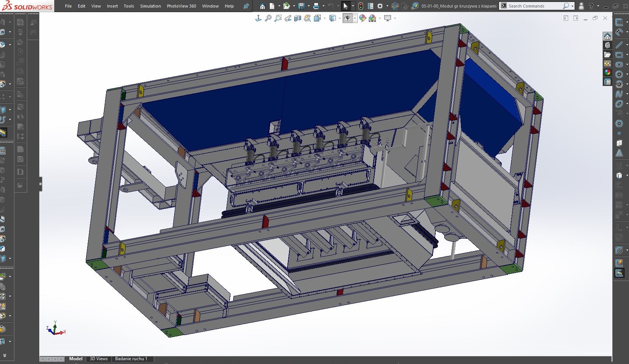
Task: Switch to the 3D Views tab
Action: 99,359
